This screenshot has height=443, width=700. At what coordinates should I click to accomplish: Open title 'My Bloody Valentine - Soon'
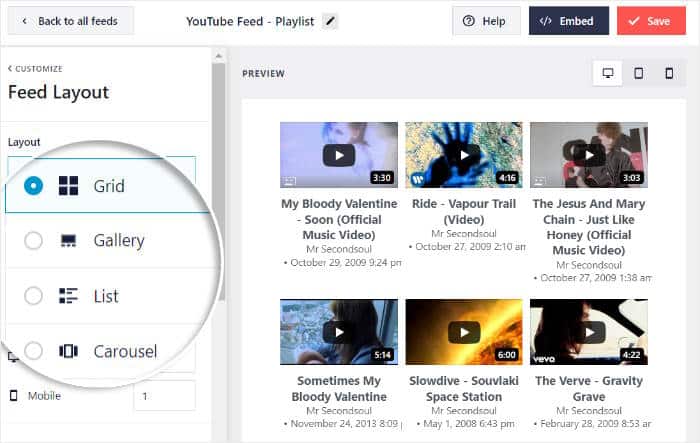click(x=339, y=219)
